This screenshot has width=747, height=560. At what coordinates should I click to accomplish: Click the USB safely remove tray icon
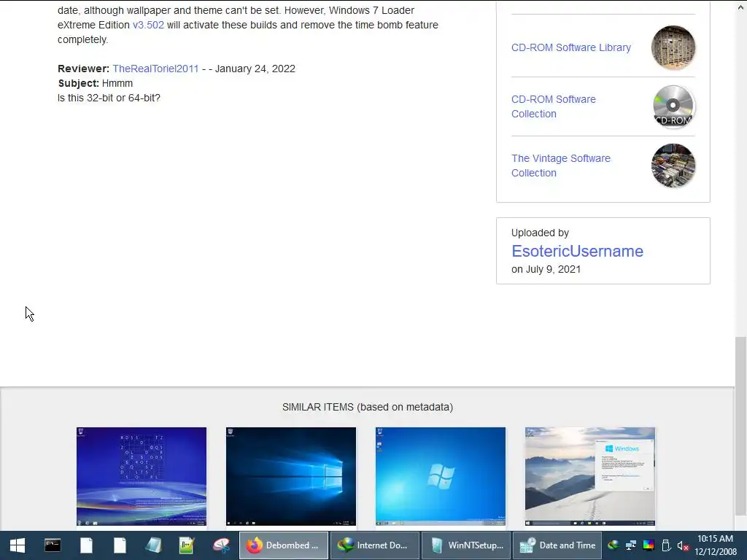point(666,545)
